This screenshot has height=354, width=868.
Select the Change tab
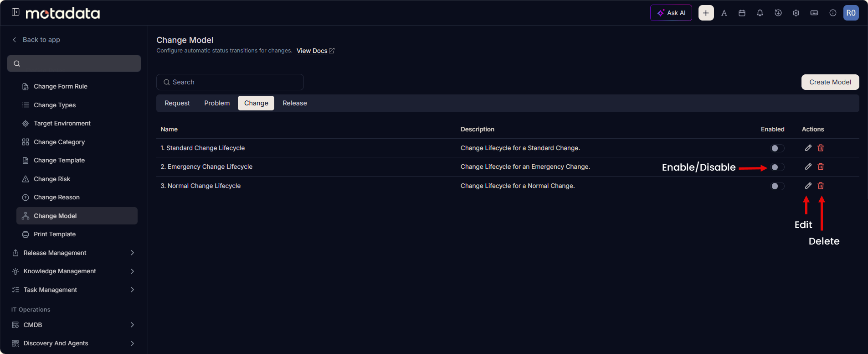(256, 103)
